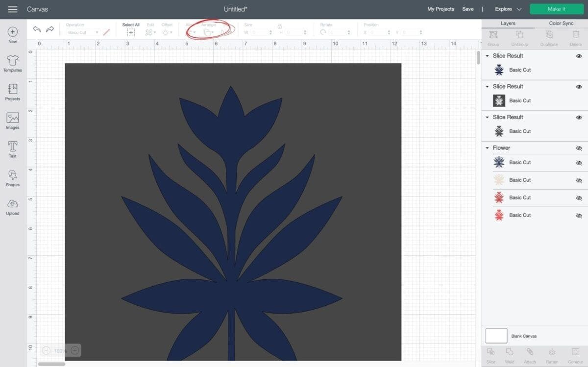Click the Canvas label in header
The width and height of the screenshot is (588, 367).
(x=37, y=9)
